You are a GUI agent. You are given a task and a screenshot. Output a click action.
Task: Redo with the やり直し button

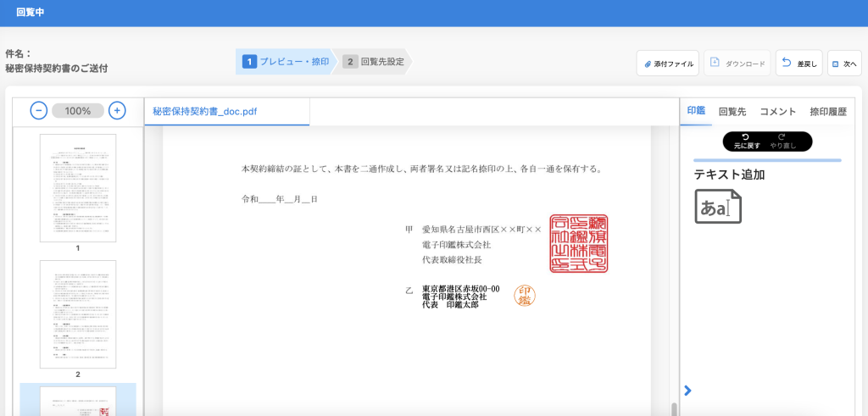[x=782, y=141]
